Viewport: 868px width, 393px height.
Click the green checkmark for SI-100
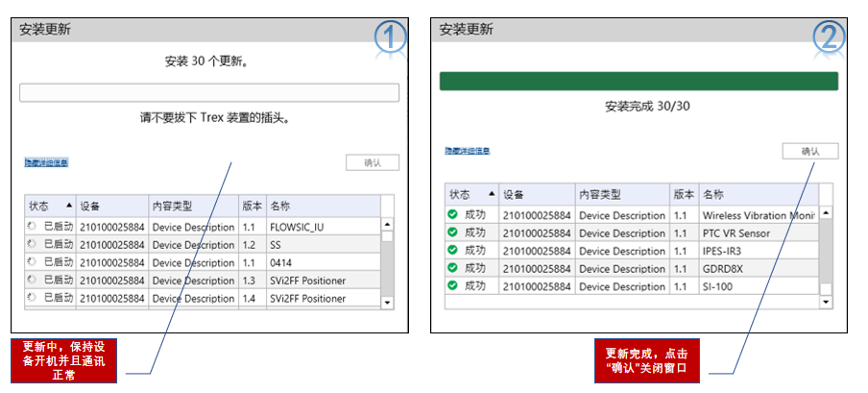[x=453, y=286]
